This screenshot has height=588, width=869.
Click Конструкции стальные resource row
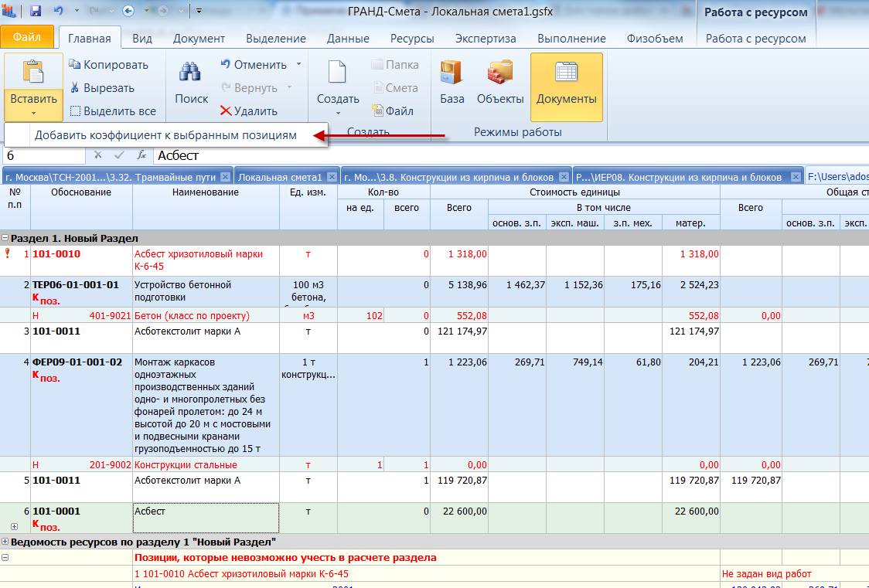(186, 464)
